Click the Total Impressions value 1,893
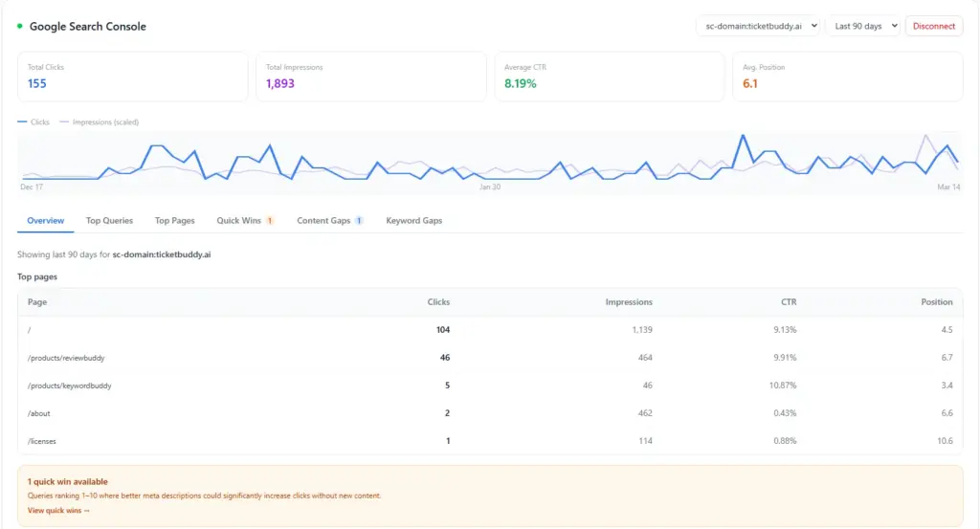 point(280,83)
